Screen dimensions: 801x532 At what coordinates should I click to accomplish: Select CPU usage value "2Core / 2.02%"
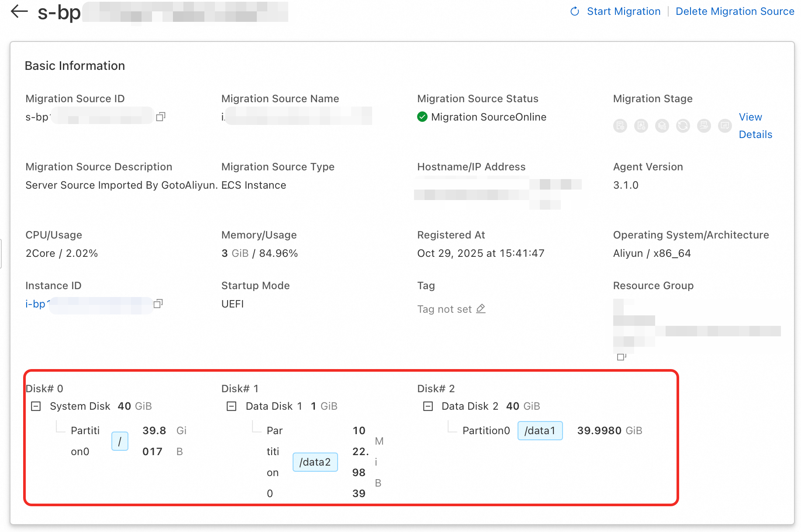62,253
